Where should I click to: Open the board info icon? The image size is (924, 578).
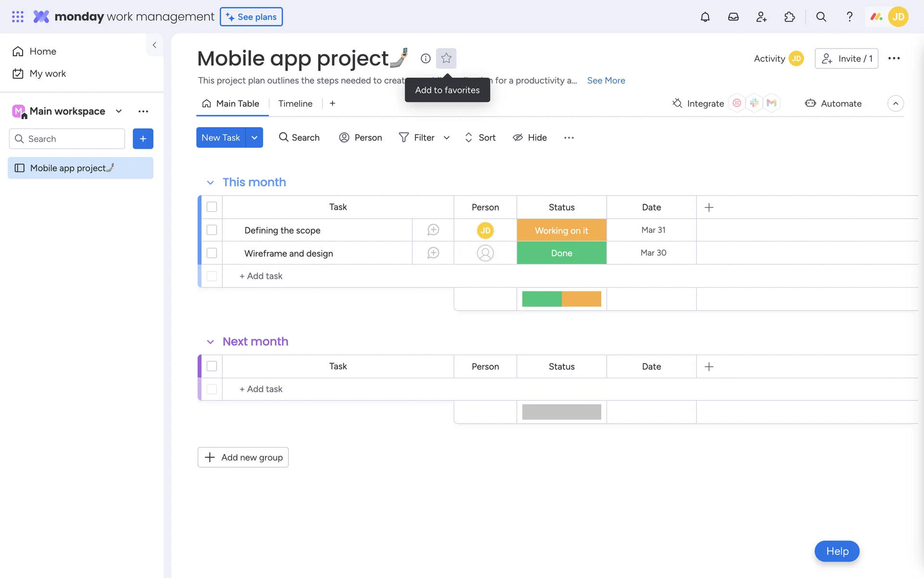425,58
